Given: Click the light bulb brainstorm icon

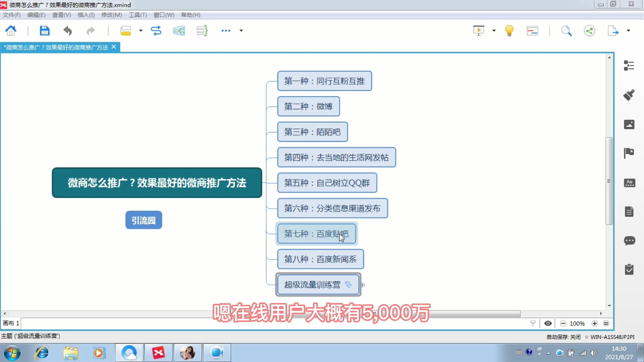Looking at the screenshot, I should (x=509, y=31).
